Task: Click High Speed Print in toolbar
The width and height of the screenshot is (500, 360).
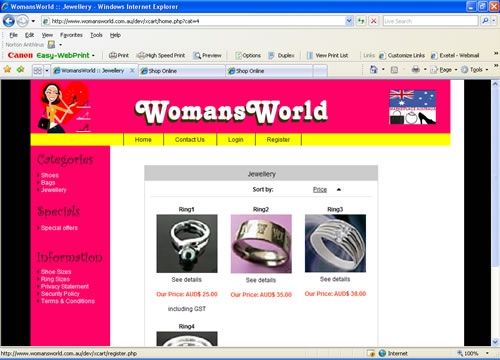Action: tap(161, 55)
